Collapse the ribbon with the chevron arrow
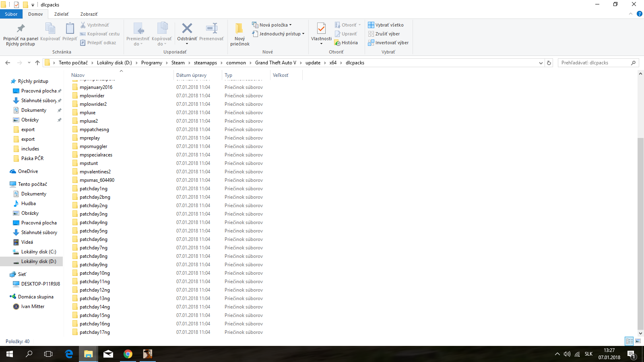This screenshot has width=644, height=362. [631, 14]
